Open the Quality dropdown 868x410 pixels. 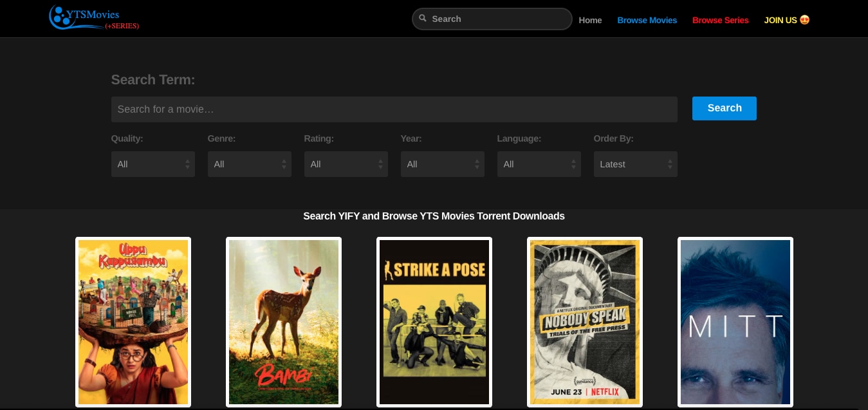tap(153, 164)
